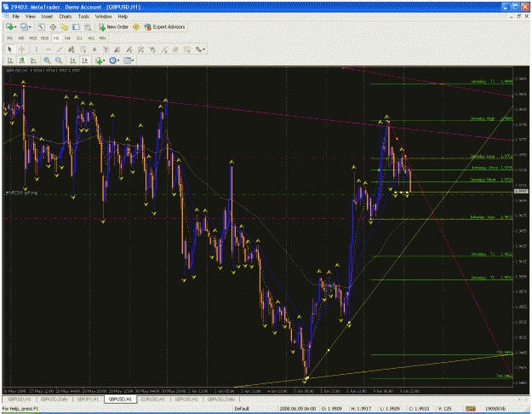
Task: Switch chart to line chart icon
Action: tap(33, 60)
